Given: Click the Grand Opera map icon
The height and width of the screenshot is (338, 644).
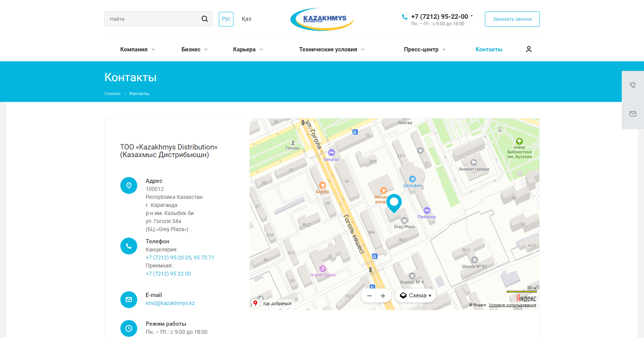Looking at the screenshot, I should point(323,269).
